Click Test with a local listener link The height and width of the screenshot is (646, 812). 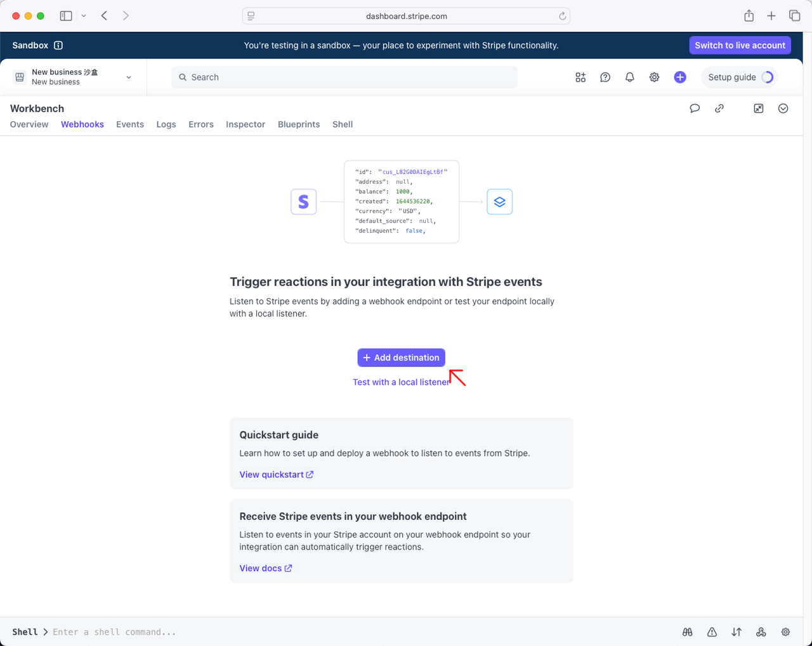pyautogui.click(x=401, y=382)
